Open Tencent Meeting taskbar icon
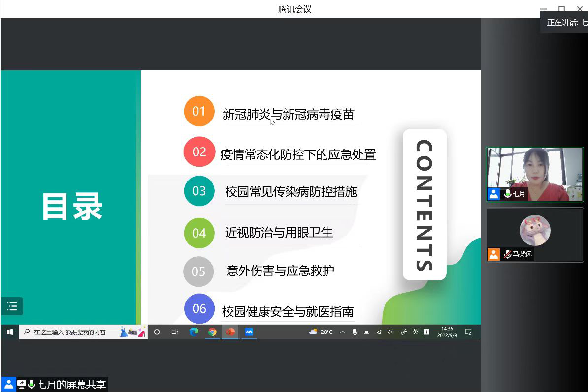 (x=249, y=332)
